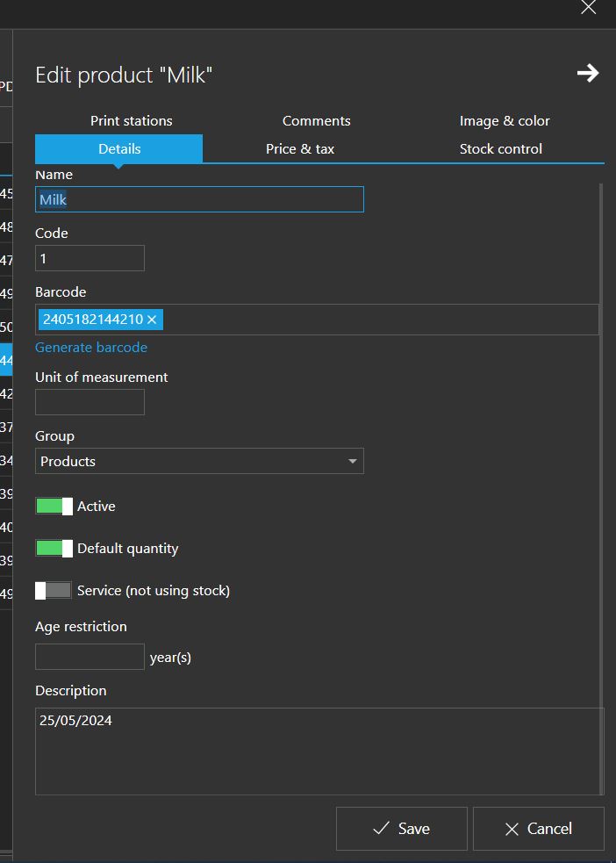
Task: Enable Service (not using stock) switch
Action: point(54,591)
